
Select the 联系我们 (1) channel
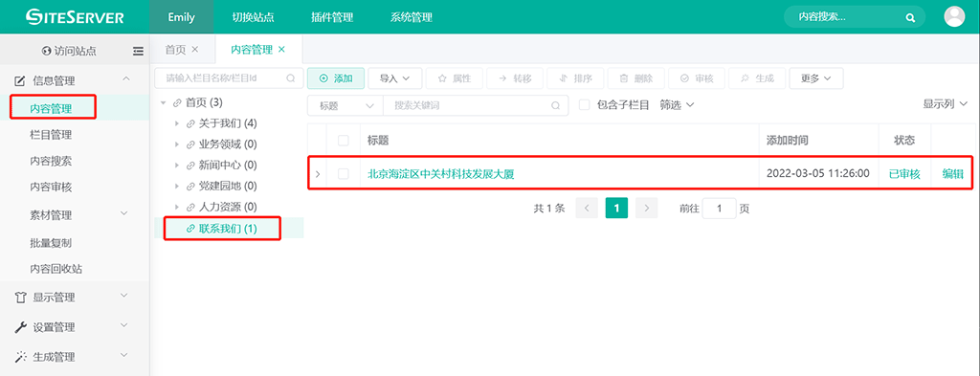click(x=228, y=229)
